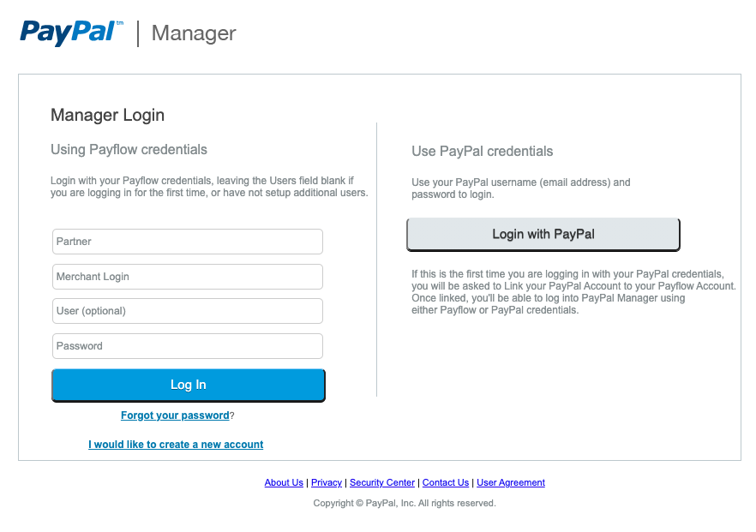Screen dimensions: 756x532
Task: Go to the Contact Us link
Action: 446,482
